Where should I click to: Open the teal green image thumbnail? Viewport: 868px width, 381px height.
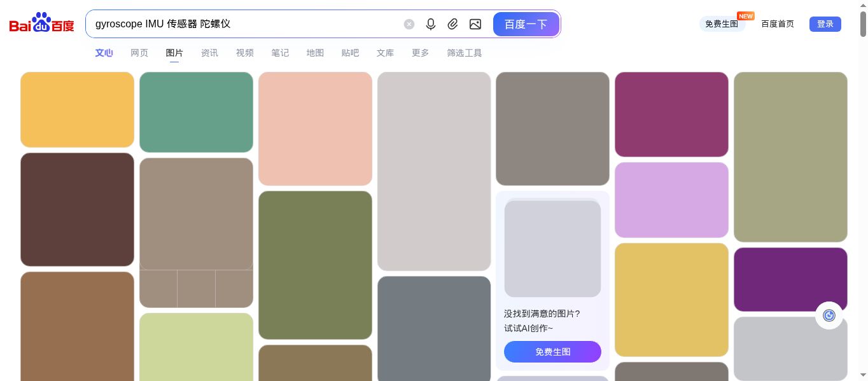pos(196,112)
